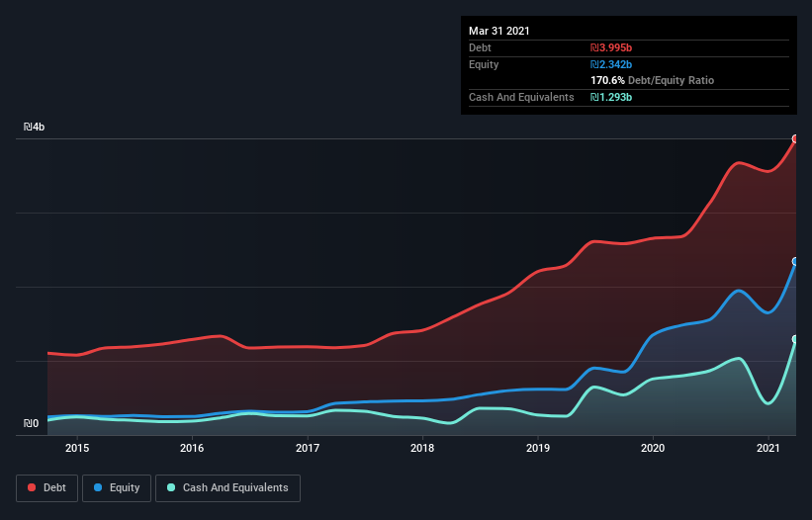The height and width of the screenshot is (520, 812).
Task: Click the ₪1.293b cash value
Action: tap(611, 97)
